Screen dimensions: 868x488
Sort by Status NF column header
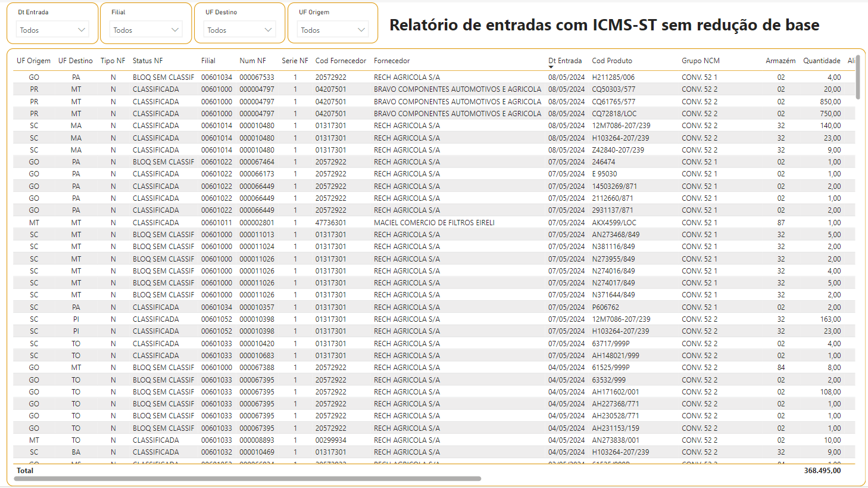click(148, 61)
